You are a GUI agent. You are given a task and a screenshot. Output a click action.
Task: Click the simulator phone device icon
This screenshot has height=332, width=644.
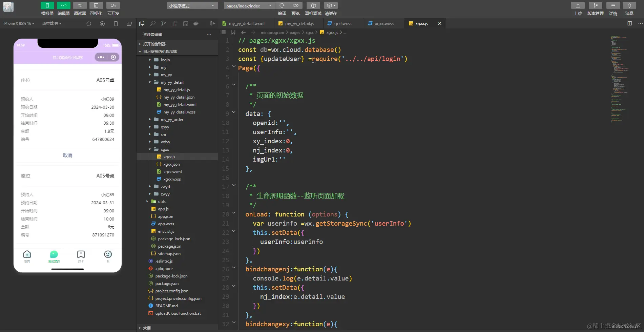(x=116, y=24)
